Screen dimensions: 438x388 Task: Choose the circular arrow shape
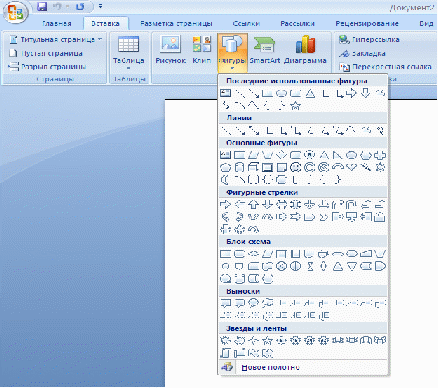click(x=254, y=229)
